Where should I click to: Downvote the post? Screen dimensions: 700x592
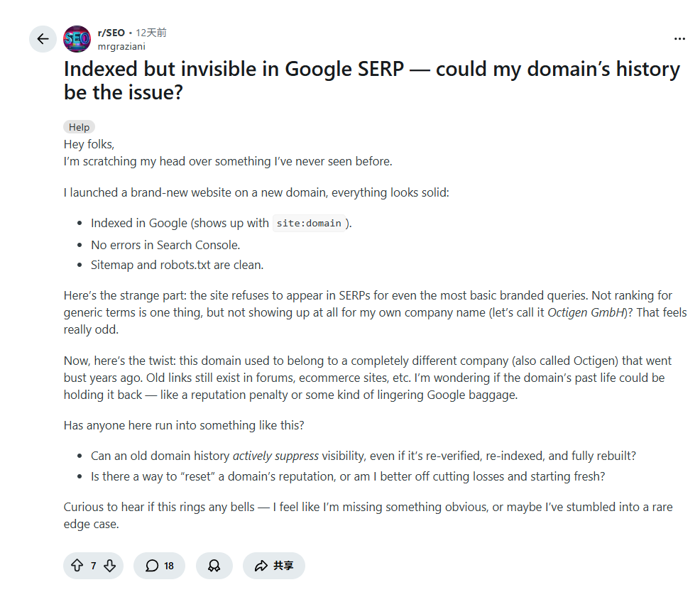click(x=109, y=566)
